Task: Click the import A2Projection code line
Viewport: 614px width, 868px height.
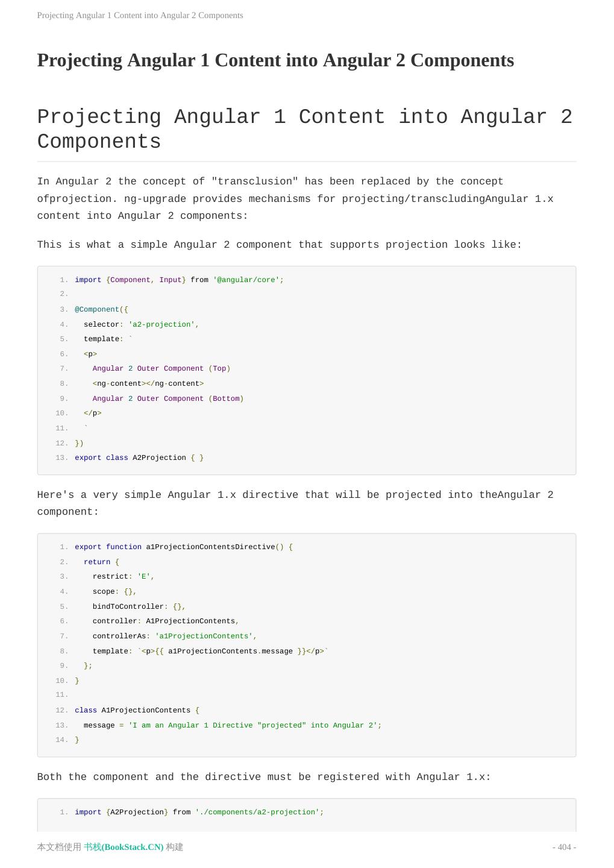Action: pyautogui.click(x=199, y=812)
